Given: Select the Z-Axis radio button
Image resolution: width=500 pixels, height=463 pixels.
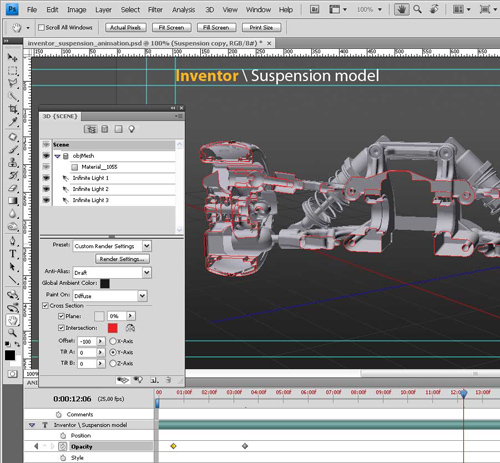Looking at the screenshot, I should tap(113, 363).
